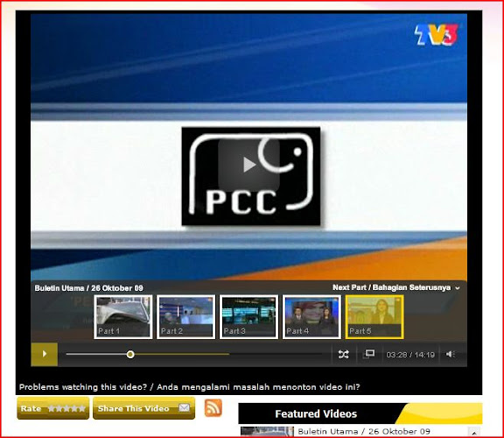The image size is (504, 438).
Task: Mute audio with the speaker icon
Action: pos(451,354)
